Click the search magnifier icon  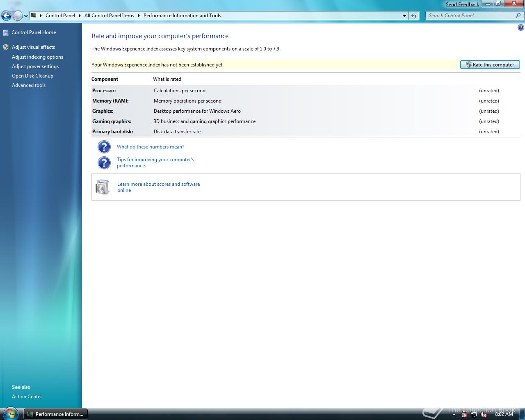[518, 16]
